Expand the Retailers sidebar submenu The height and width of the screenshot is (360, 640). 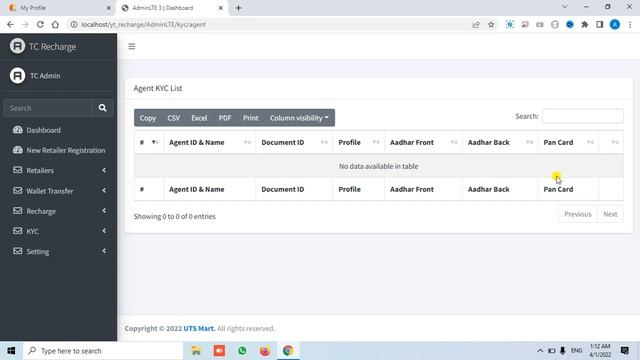pos(104,170)
